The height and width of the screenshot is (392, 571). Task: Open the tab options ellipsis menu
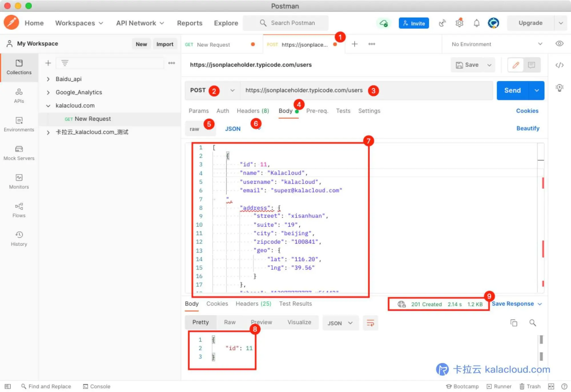tap(372, 44)
